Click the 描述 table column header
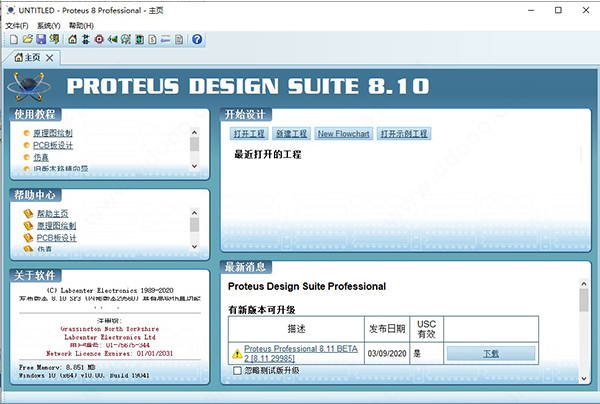The height and width of the screenshot is (404, 600). tap(296, 329)
